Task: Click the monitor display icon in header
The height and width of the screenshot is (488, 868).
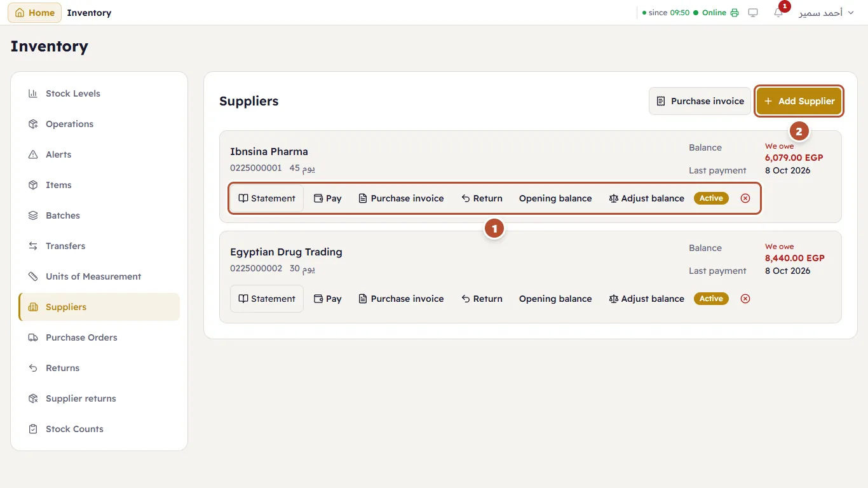Action: (753, 13)
